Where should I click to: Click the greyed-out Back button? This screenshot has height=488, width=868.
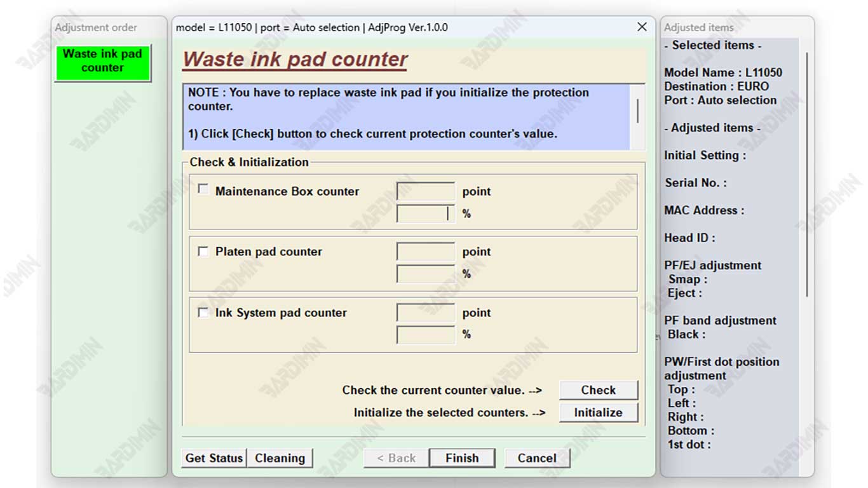tap(396, 458)
